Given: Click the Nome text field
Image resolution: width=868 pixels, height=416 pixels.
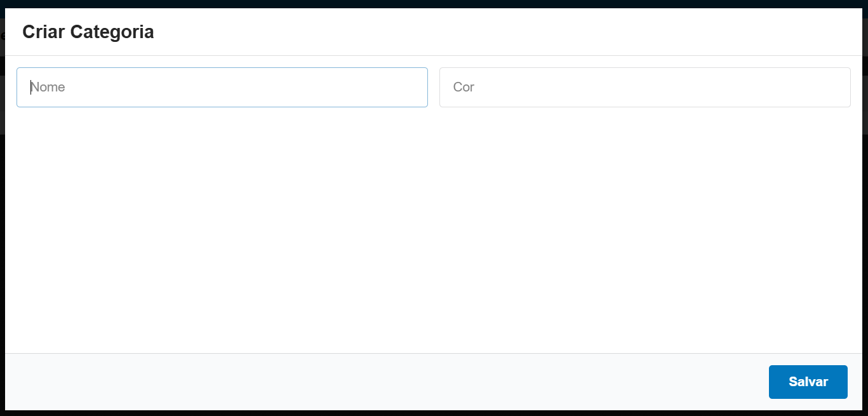Looking at the screenshot, I should point(222,88).
